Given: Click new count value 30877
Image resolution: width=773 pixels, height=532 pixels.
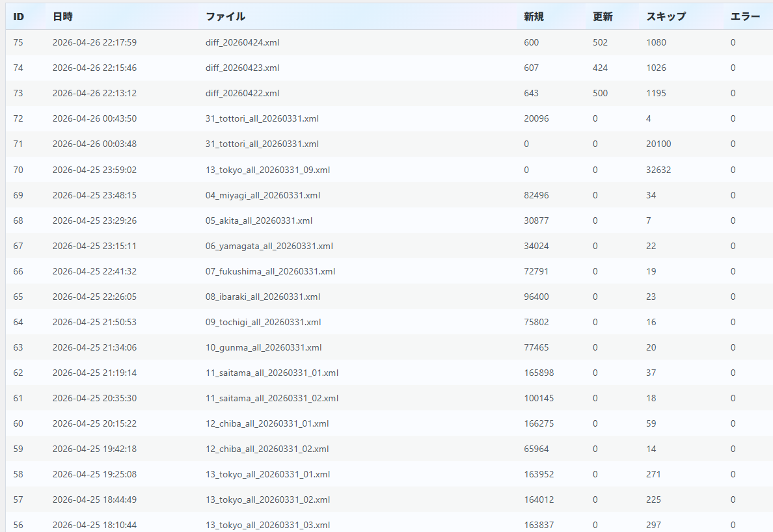Looking at the screenshot, I should [x=536, y=220].
